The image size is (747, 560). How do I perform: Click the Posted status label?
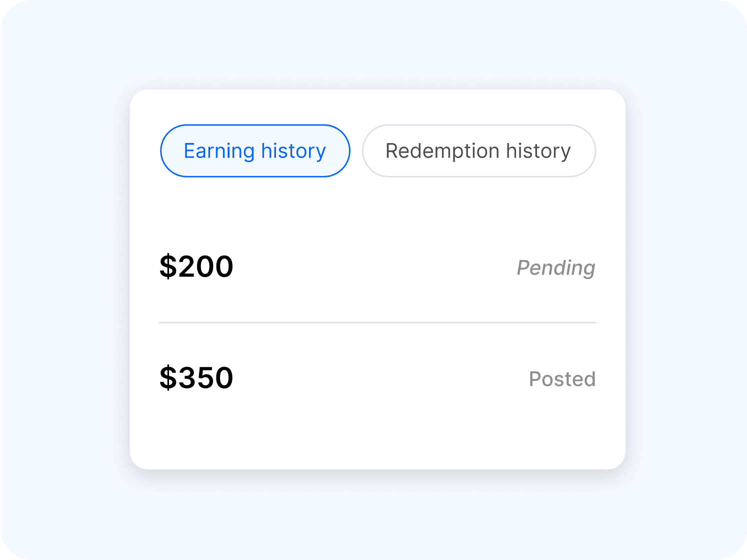[x=562, y=379]
